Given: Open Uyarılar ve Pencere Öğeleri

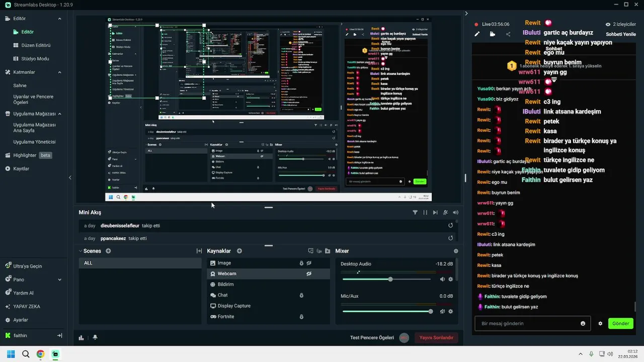Looking at the screenshot, I should (33, 100).
